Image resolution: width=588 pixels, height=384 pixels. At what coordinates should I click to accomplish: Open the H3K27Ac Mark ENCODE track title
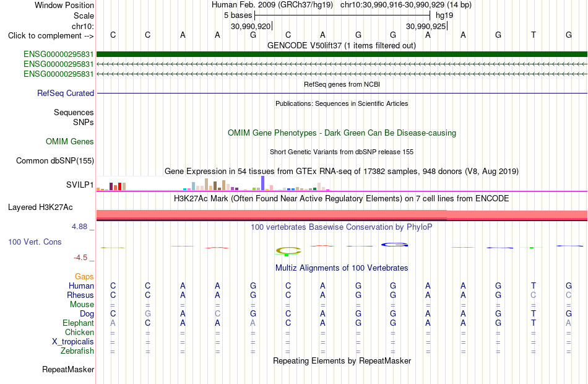point(342,198)
